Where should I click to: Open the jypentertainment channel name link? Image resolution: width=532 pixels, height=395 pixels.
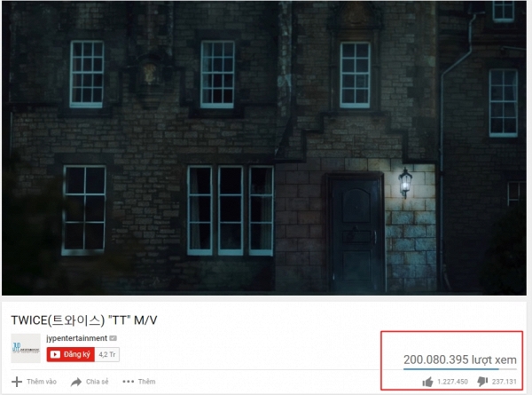(76, 338)
